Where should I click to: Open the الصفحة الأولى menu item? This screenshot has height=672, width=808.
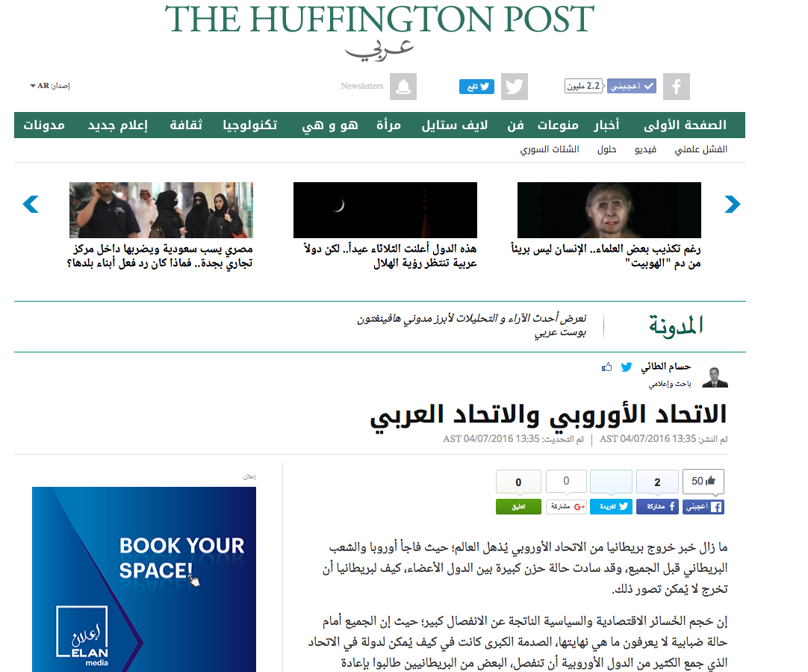point(685,125)
